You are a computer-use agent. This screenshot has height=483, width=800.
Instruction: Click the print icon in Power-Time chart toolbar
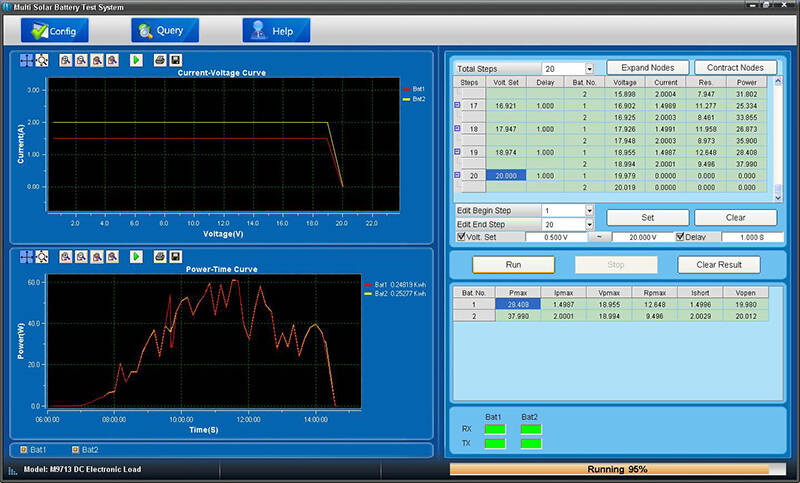(x=160, y=257)
